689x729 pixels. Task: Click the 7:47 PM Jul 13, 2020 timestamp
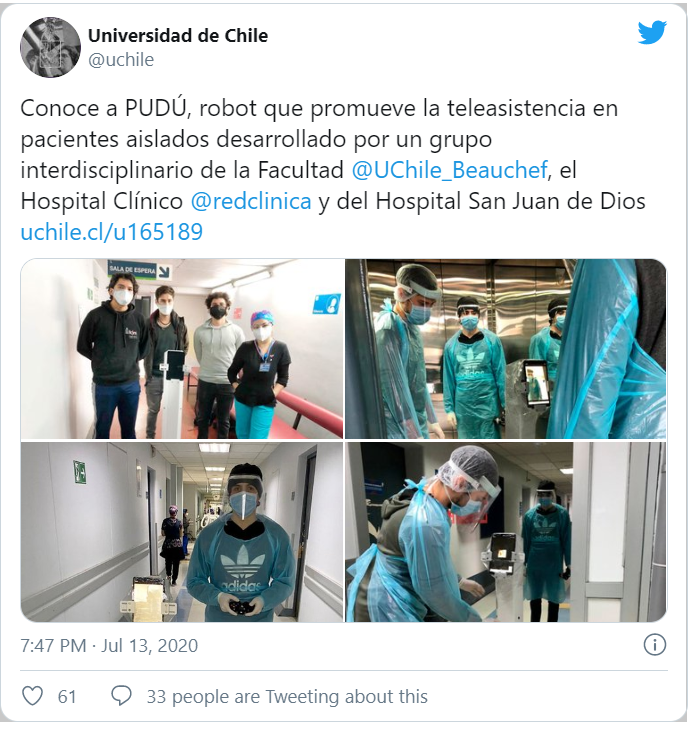(109, 645)
